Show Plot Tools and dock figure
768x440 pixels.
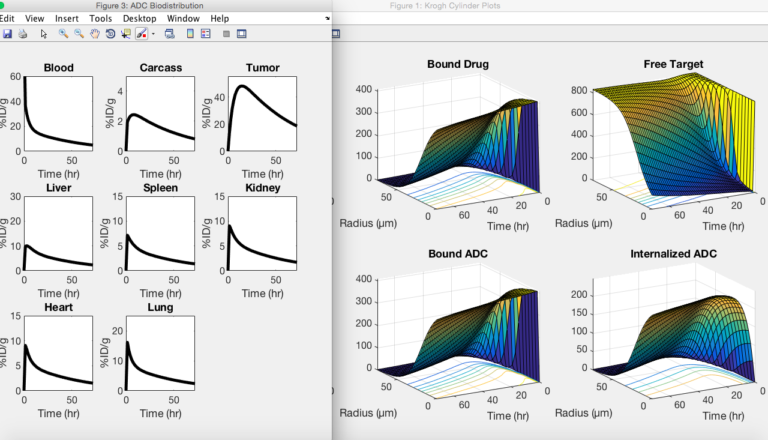241,34
